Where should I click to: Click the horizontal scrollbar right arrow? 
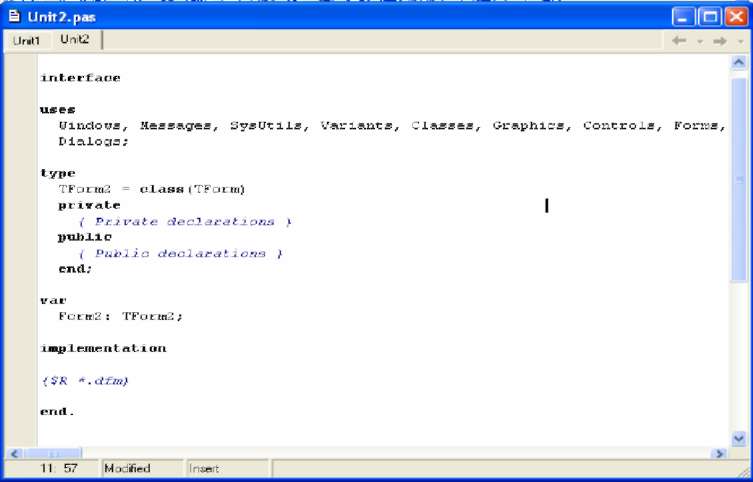coord(719,453)
